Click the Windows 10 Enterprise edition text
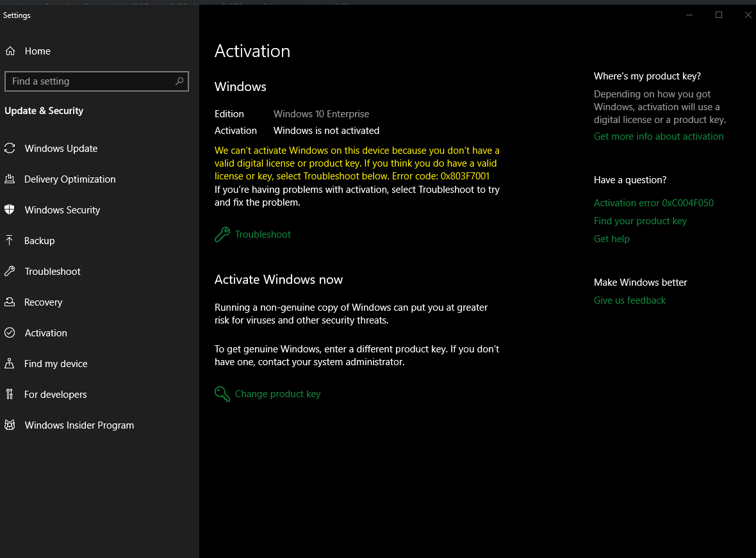Viewport: 756px width, 558px height. [321, 114]
